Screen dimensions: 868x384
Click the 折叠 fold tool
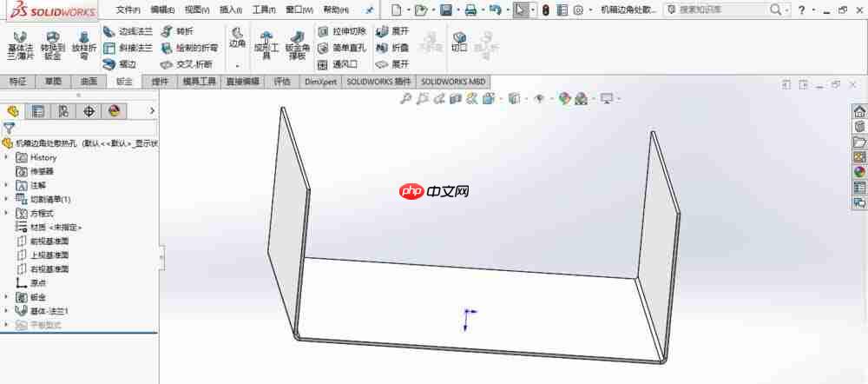392,48
